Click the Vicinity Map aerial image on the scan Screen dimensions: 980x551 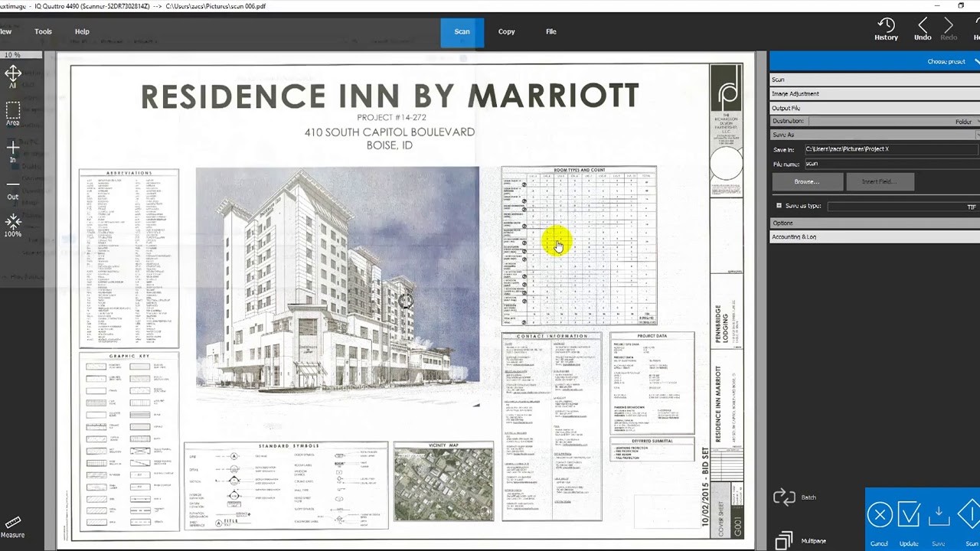[x=444, y=483]
